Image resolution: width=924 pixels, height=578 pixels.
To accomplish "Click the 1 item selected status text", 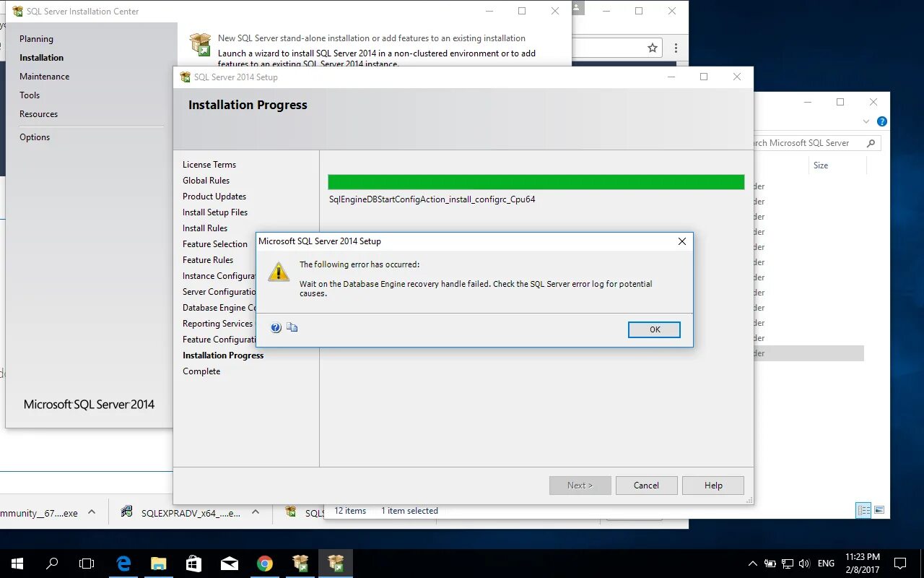I will 409,511.
